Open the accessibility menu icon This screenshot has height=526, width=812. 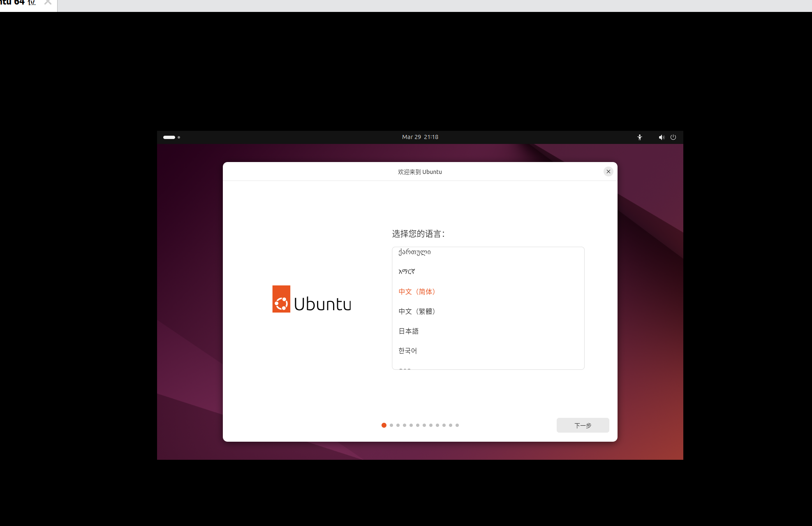639,137
